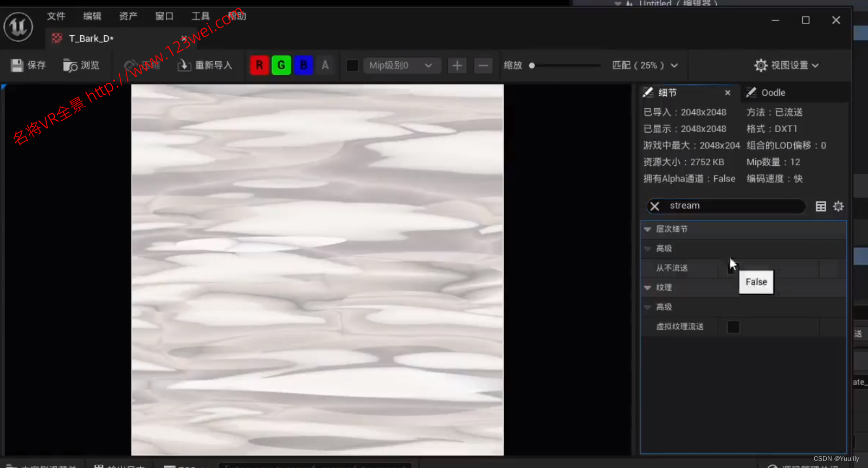Collapse the 层次细节 section
The image size is (868, 468).
click(647, 229)
